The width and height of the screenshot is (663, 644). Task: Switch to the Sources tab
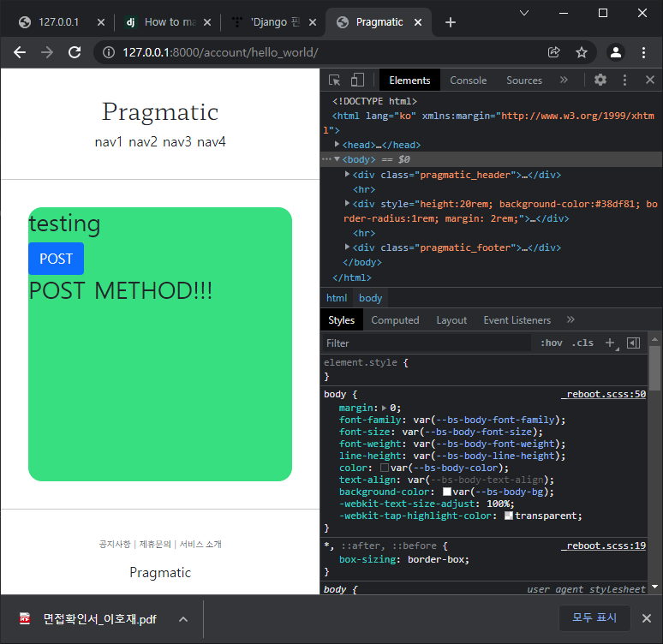click(x=524, y=80)
